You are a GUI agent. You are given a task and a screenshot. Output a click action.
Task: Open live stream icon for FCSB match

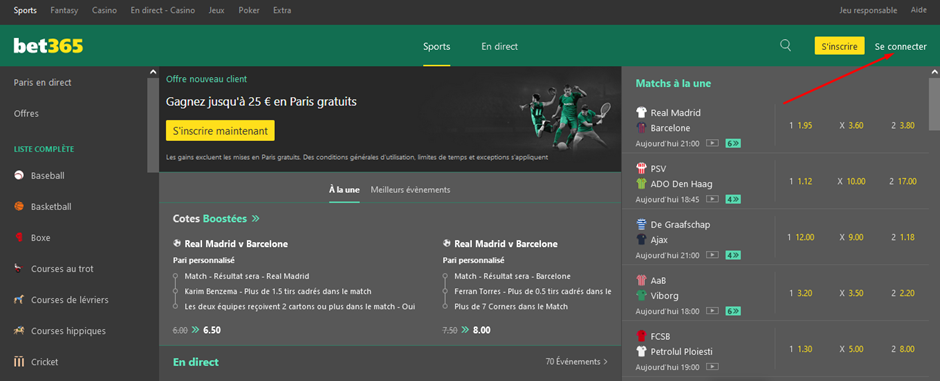(x=712, y=367)
